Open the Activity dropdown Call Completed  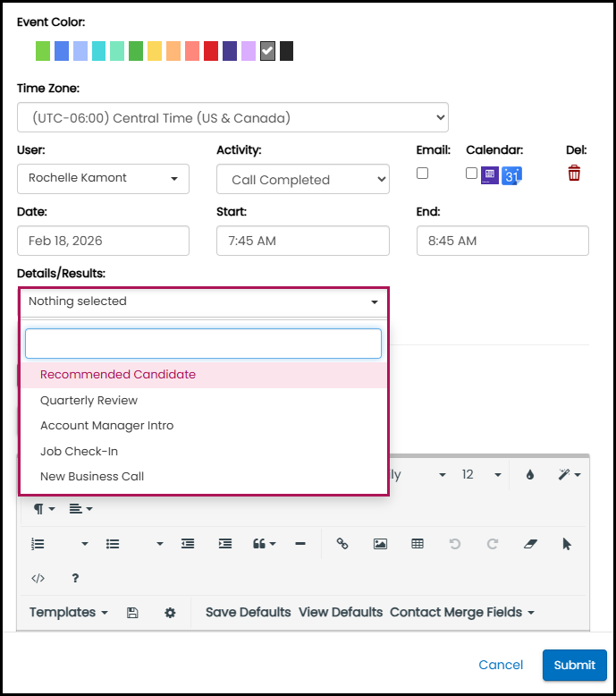coord(303,179)
